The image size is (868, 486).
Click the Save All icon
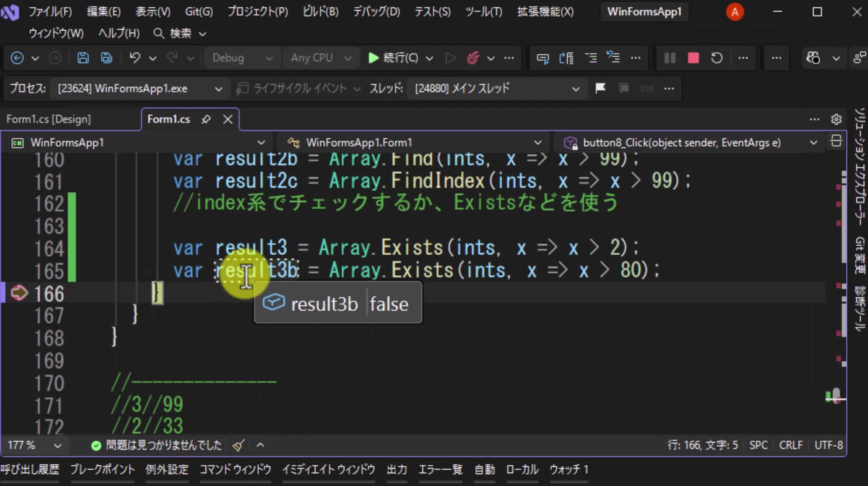[x=107, y=58]
